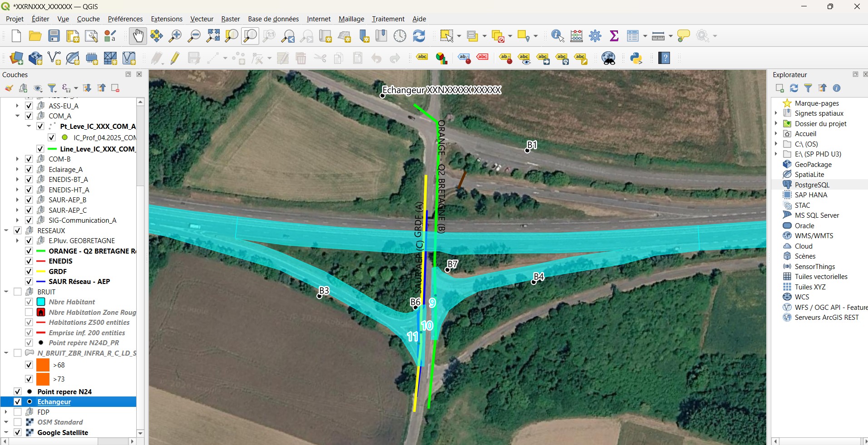The image size is (868, 445).
Task: Uncheck the Echangeur layer checkbox
Action: (18, 402)
